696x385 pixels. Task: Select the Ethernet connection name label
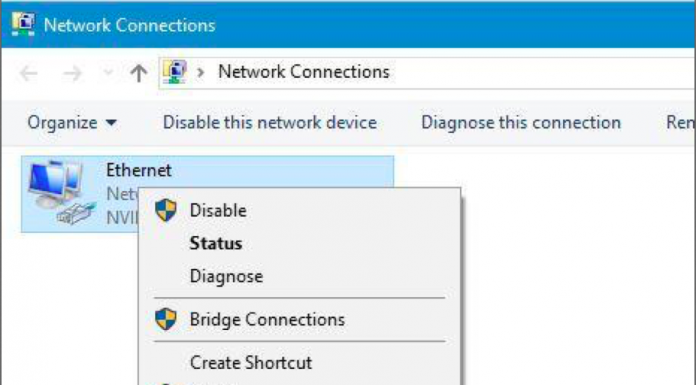pyautogui.click(x=138, y=170)
